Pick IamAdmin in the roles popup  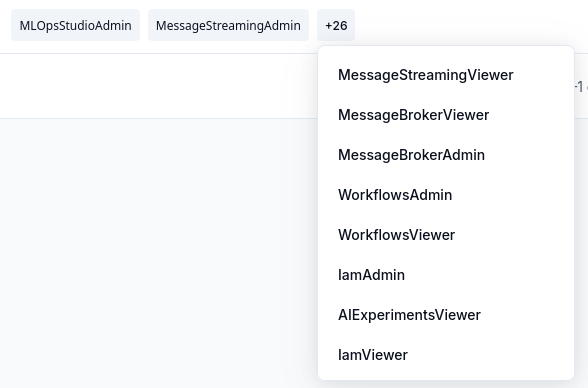pos(371,275)
